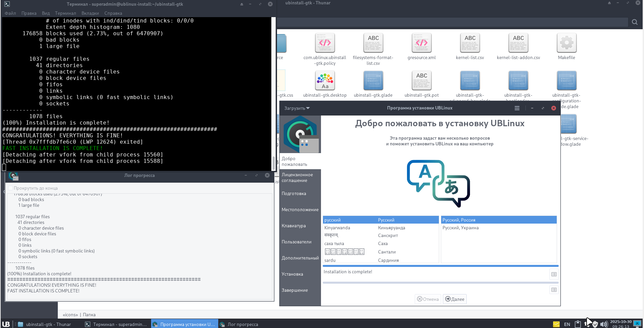Go to the 'Пользователи' installer step
Screen dimensions: 644x328
300,242
